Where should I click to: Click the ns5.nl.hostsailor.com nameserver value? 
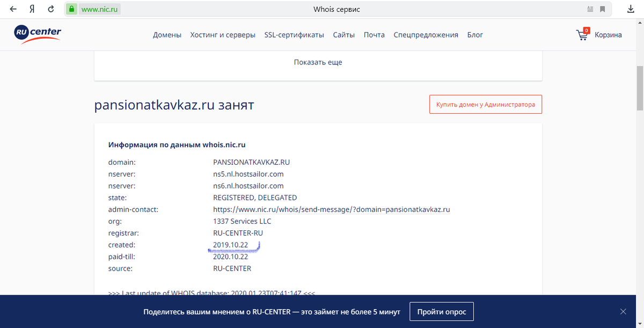(248, 174)
